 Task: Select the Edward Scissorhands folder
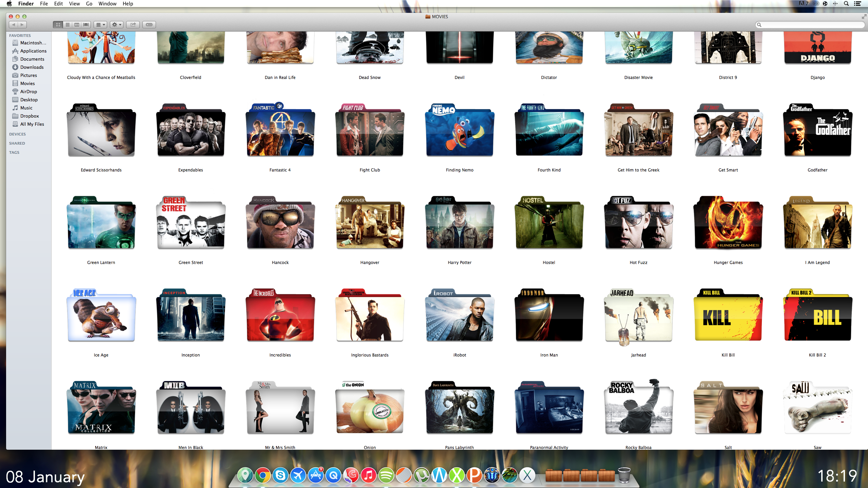(x=101, y=130)
